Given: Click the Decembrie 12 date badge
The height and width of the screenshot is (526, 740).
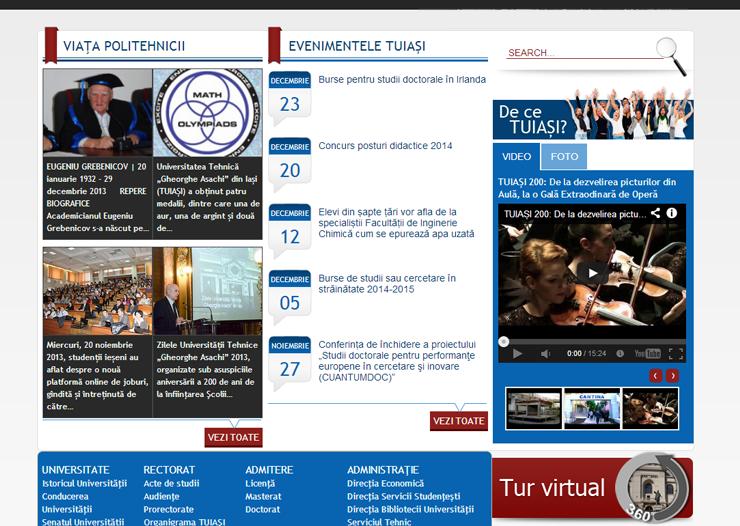Looking at the screenshot, I should (290, 230).
